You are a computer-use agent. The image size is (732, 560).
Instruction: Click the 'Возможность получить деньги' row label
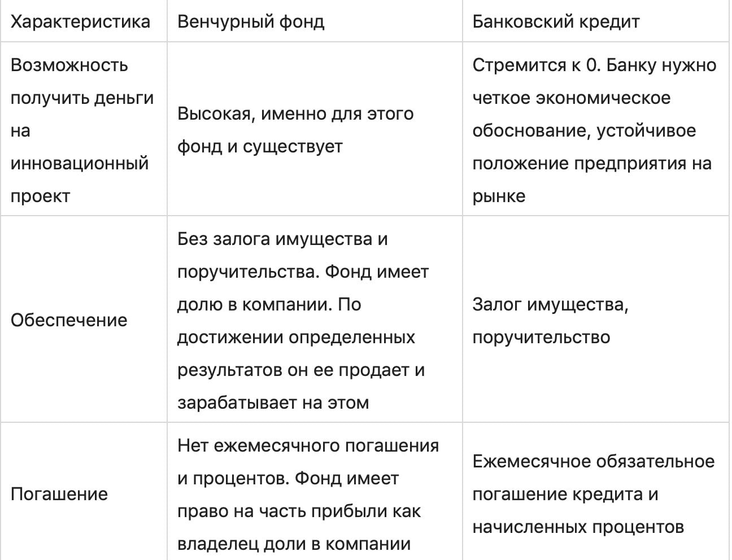(x=69, y=65)
